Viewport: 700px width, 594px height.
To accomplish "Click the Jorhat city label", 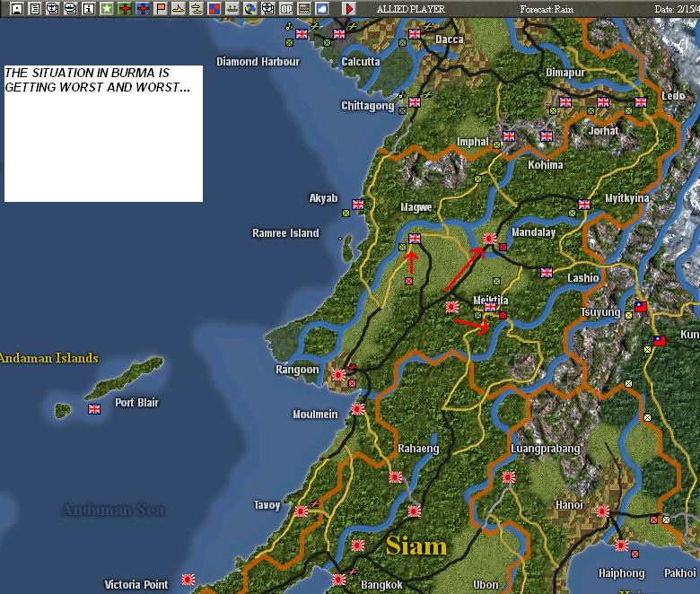I will (x=603, y=130).
